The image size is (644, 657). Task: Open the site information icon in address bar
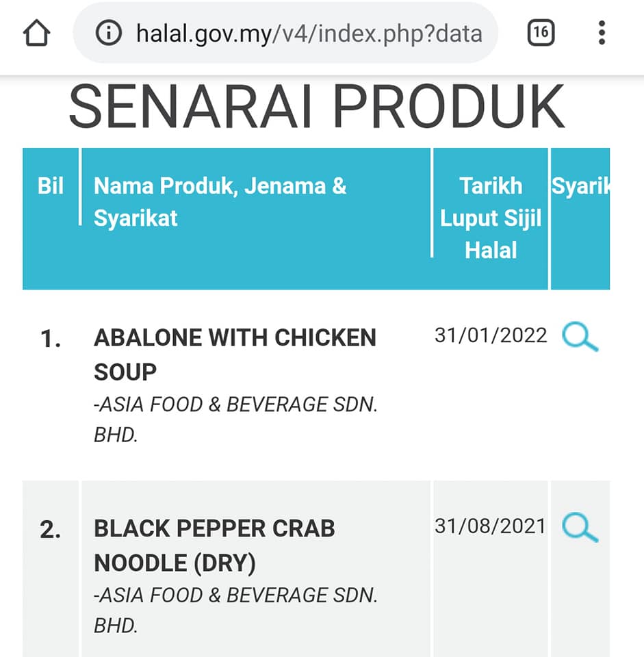coord(109,33)
